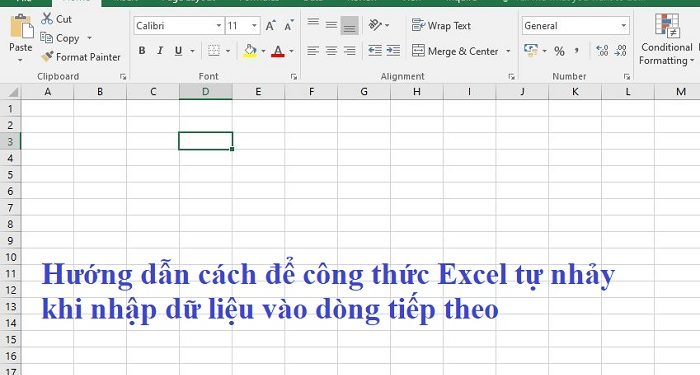This screenshot has width=700, height=375.
Task: Increase font size with large A
Action: click(271, 25)
